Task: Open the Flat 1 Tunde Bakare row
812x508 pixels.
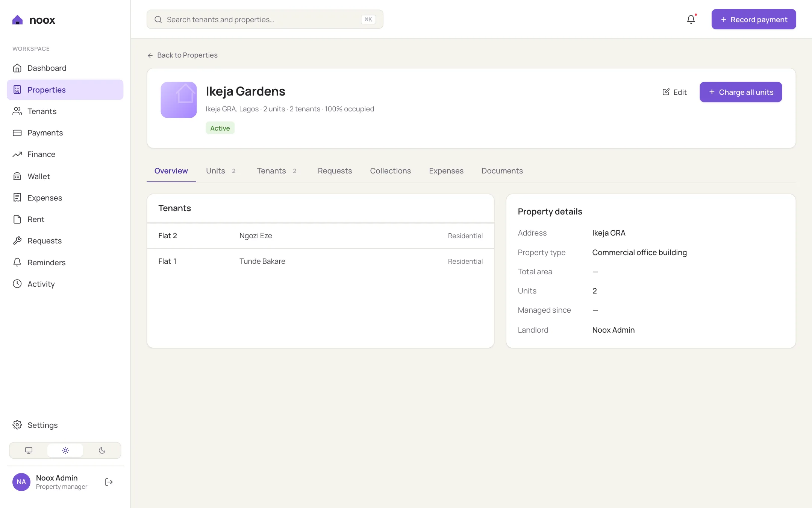Action: pyautogui.click(x=320, y=261)
